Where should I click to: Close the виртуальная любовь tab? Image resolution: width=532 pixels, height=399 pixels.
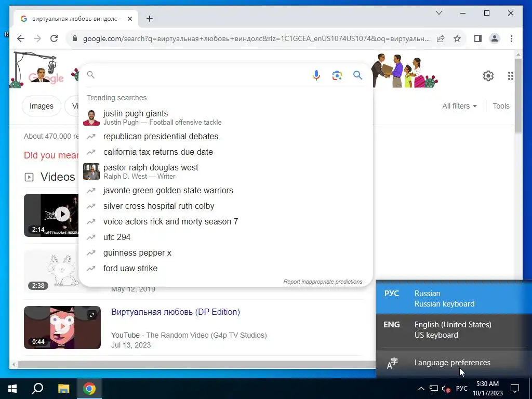(x=129, y=19)
